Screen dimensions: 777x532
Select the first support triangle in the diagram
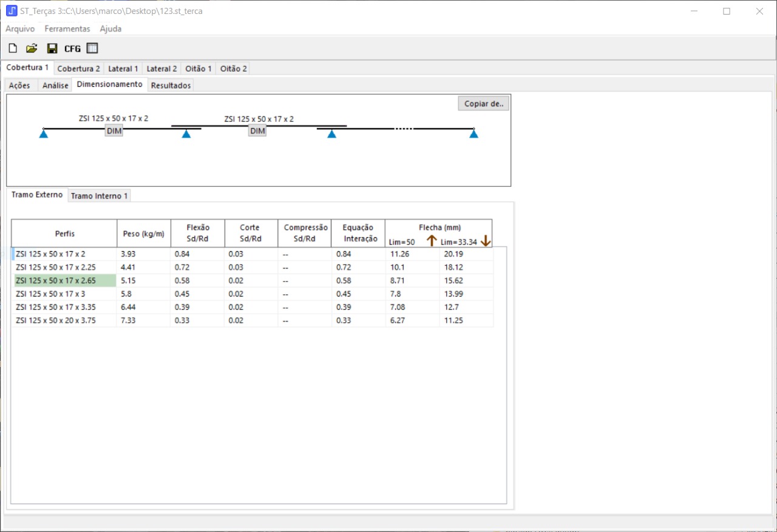(x=44, y=133)
